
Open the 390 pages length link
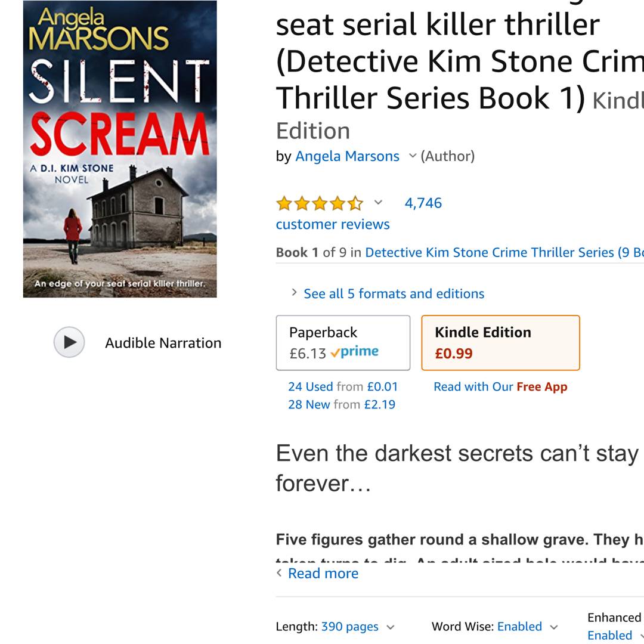coord(349,627)
